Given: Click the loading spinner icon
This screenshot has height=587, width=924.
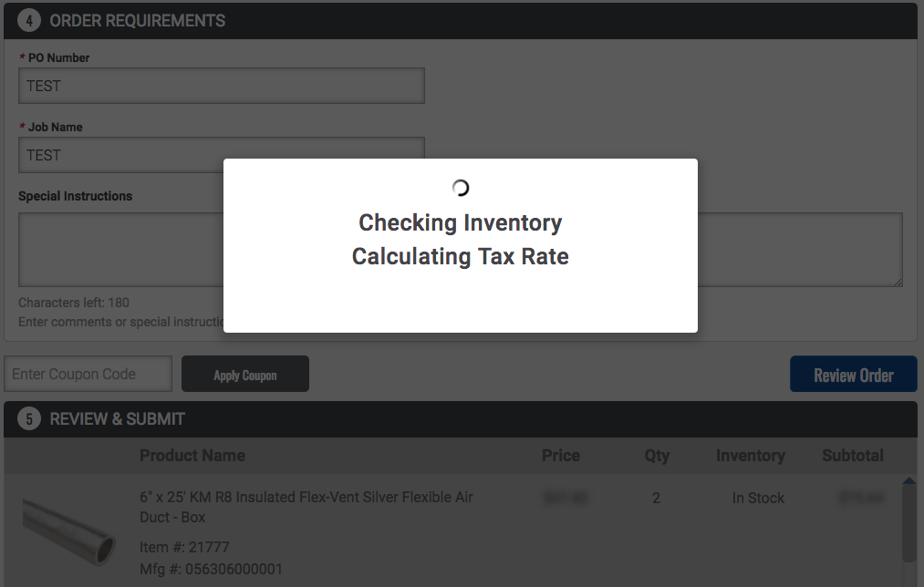Looking at the screenshot, I should click(461, 188).
